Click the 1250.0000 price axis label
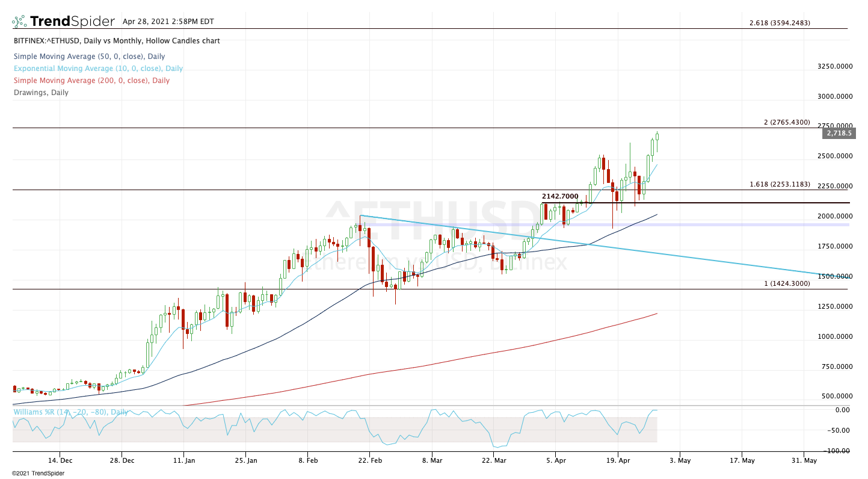Image resolution: width=868 pixels, height=479 pixels. click(x=836, y=306)
